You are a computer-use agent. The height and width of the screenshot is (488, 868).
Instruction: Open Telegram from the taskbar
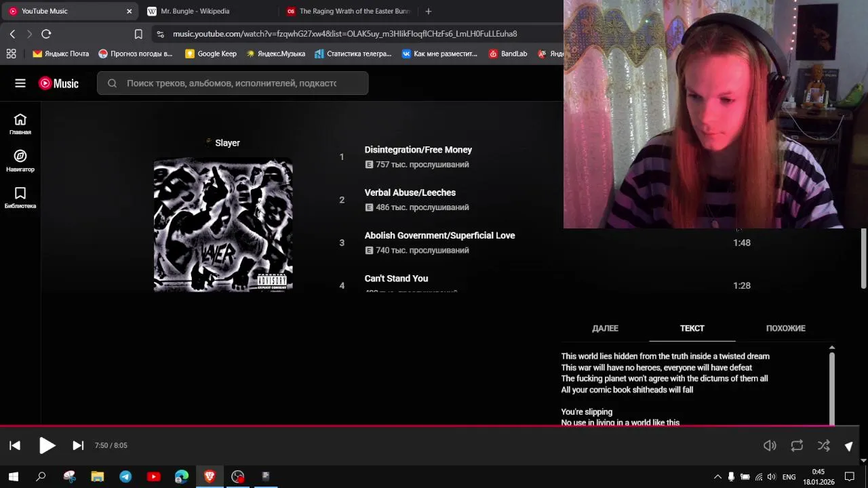[125, 476]
